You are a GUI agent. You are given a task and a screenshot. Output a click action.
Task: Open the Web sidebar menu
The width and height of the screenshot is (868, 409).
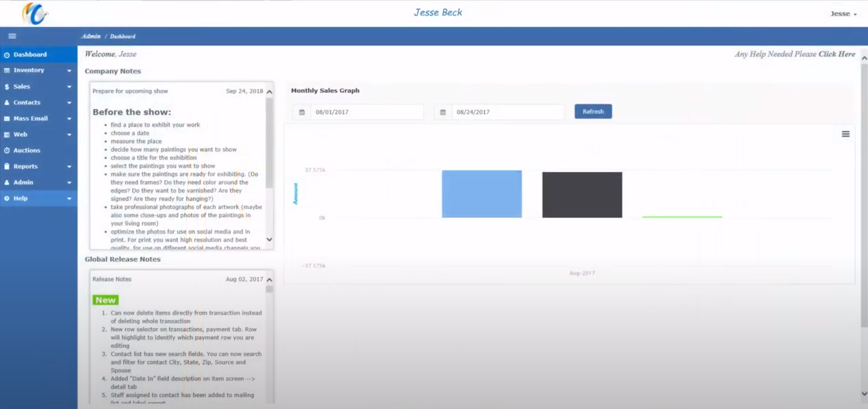pyautogui.click(x=39, y=134)
